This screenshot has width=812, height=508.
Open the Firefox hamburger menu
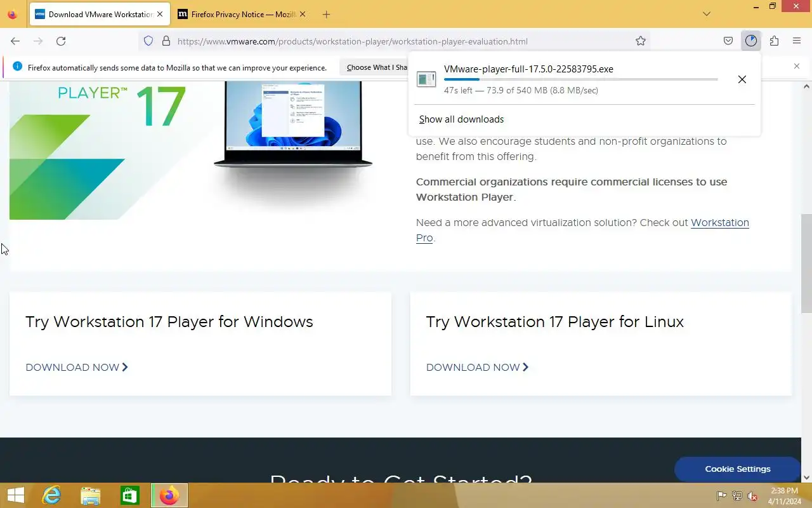pos(797,41)
